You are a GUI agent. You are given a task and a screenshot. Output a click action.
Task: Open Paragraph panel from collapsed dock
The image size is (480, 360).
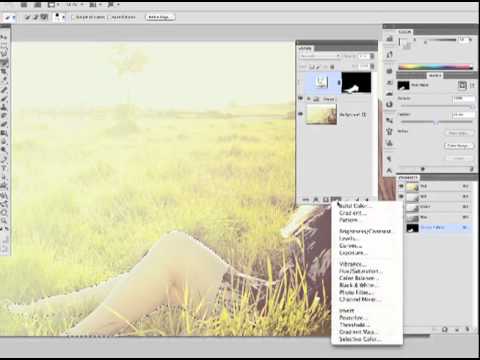pyautogui.click(x=389, y=159)
